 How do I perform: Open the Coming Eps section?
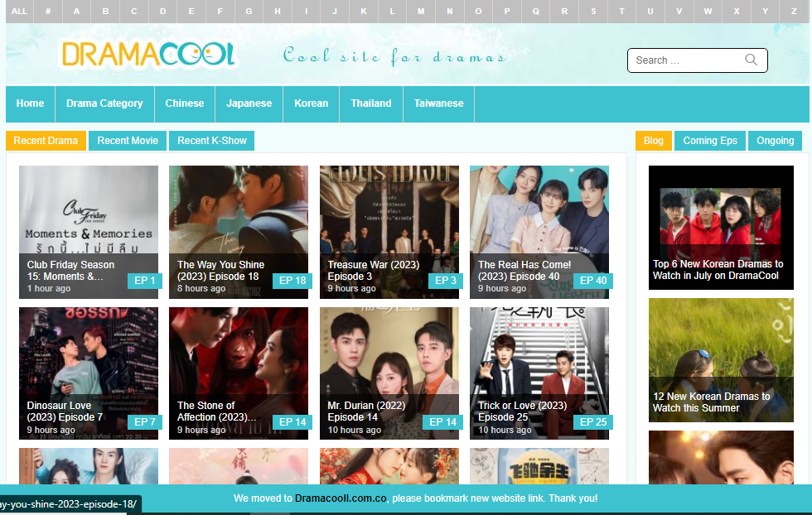[x=709, y=141]
